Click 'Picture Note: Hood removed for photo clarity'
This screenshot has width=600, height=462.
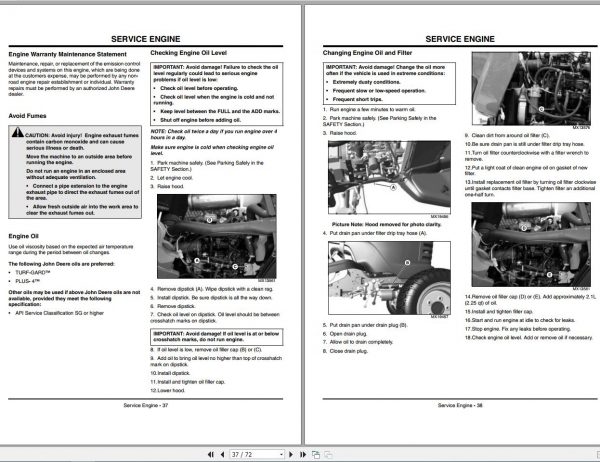point(386,225)
